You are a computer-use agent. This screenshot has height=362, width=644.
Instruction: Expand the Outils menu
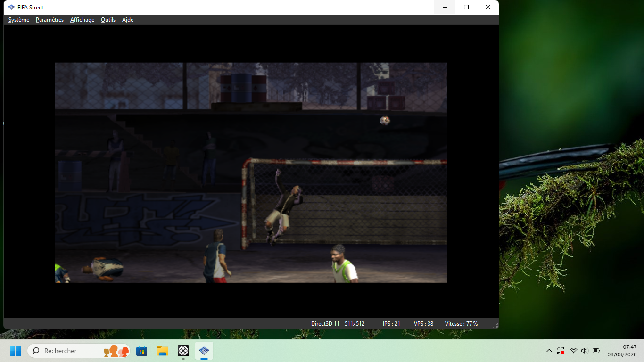pos(108,20)
